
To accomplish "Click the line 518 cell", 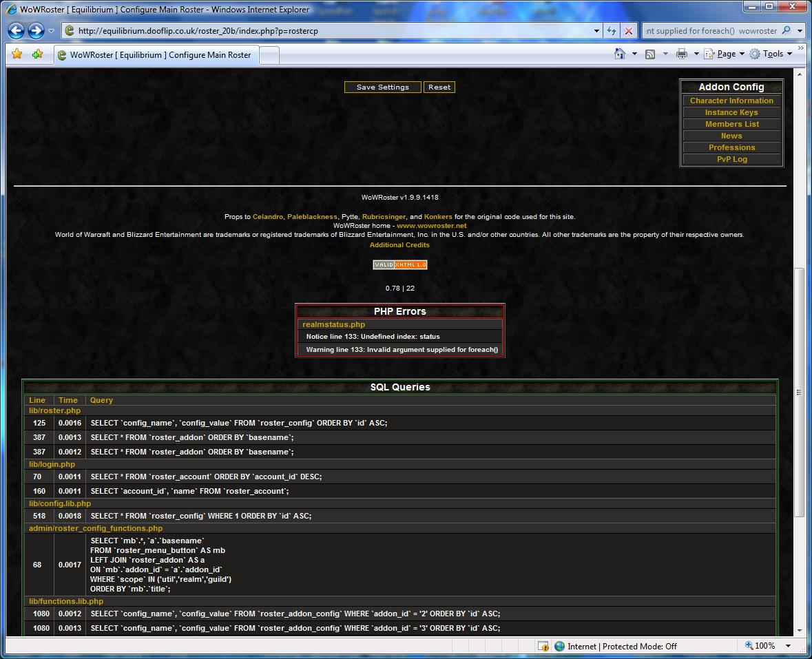I will [x=39, y=516].
